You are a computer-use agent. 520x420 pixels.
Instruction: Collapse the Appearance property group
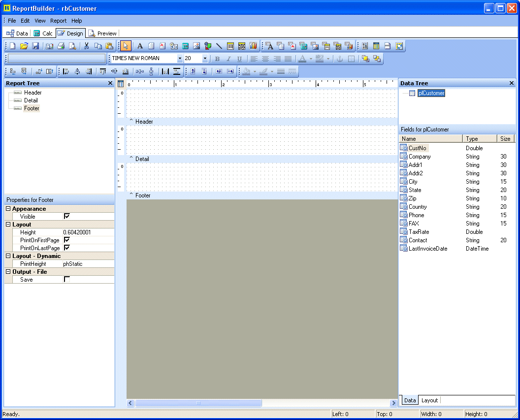coord(8,209)
